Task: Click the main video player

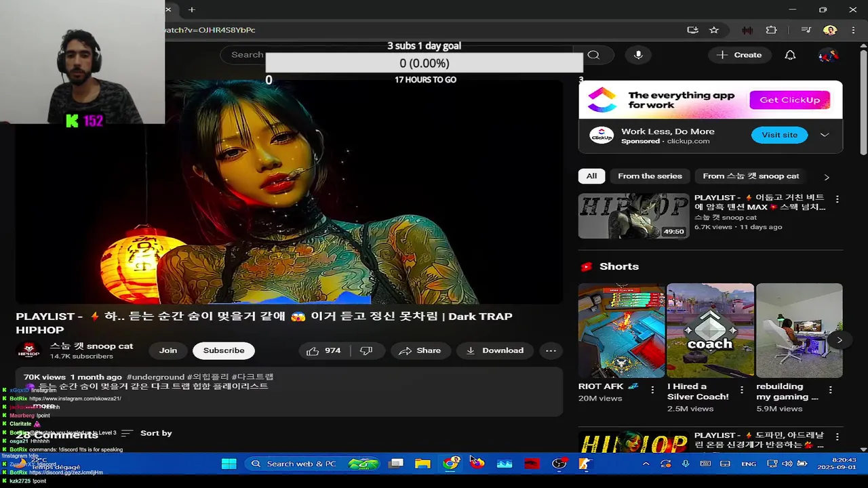Action: (x=290, y=192)
